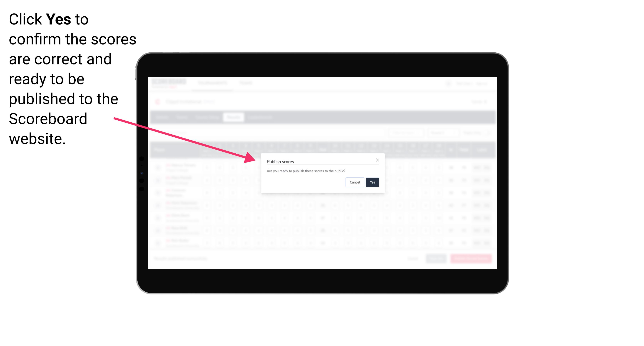Click Cancel to dismiss dialog
The width and height of the screenshot is (644, 346).
[355, 182]
